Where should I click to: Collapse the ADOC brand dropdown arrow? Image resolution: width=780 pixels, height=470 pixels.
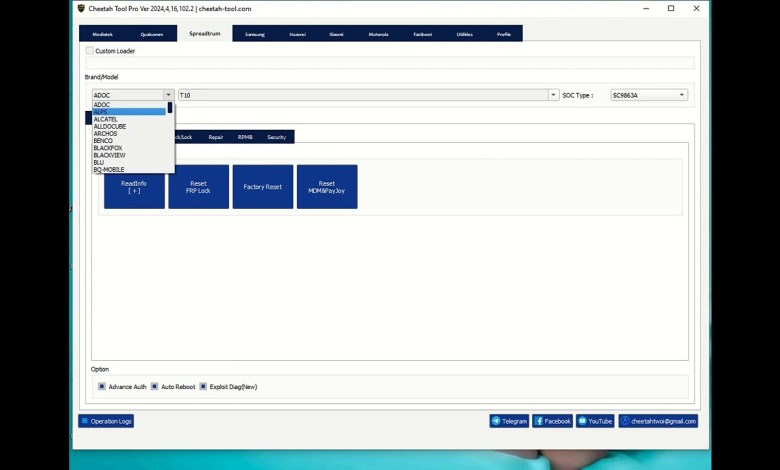click(169, 95)
